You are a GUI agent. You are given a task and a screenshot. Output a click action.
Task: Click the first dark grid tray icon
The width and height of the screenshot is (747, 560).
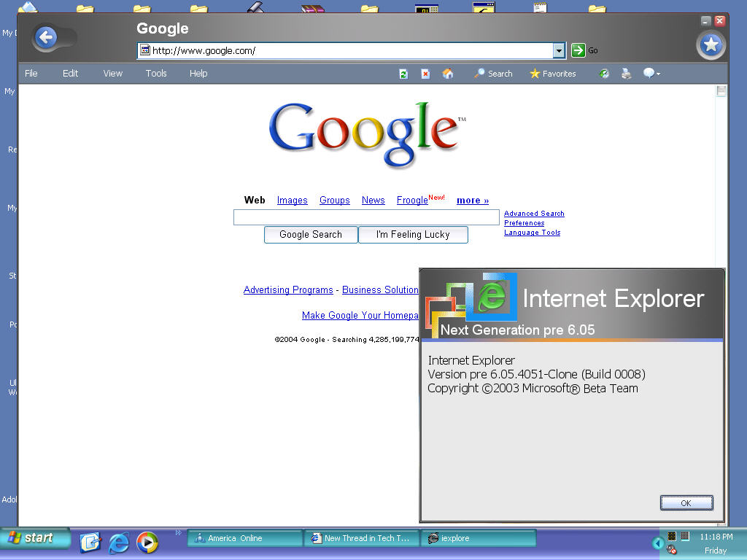tap(672, 536)
